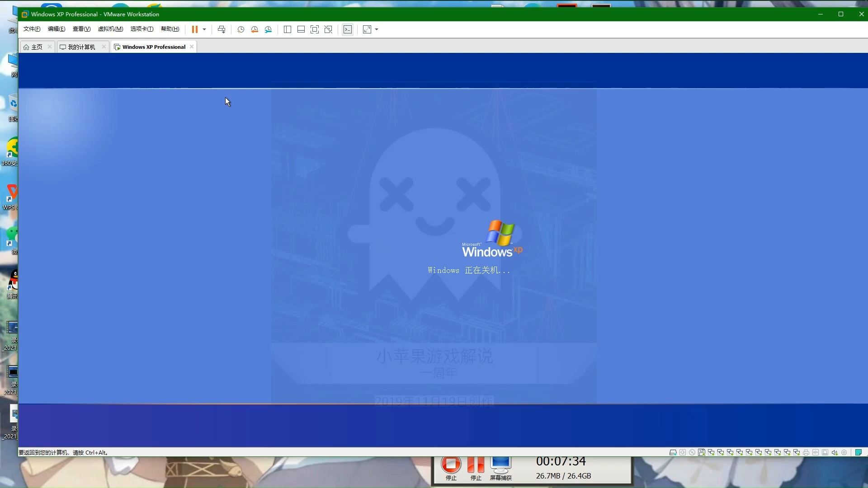Open the snapshot manager wrench-clock icon
Viewport: 868px width, 488px height.
tap(268, 29)
